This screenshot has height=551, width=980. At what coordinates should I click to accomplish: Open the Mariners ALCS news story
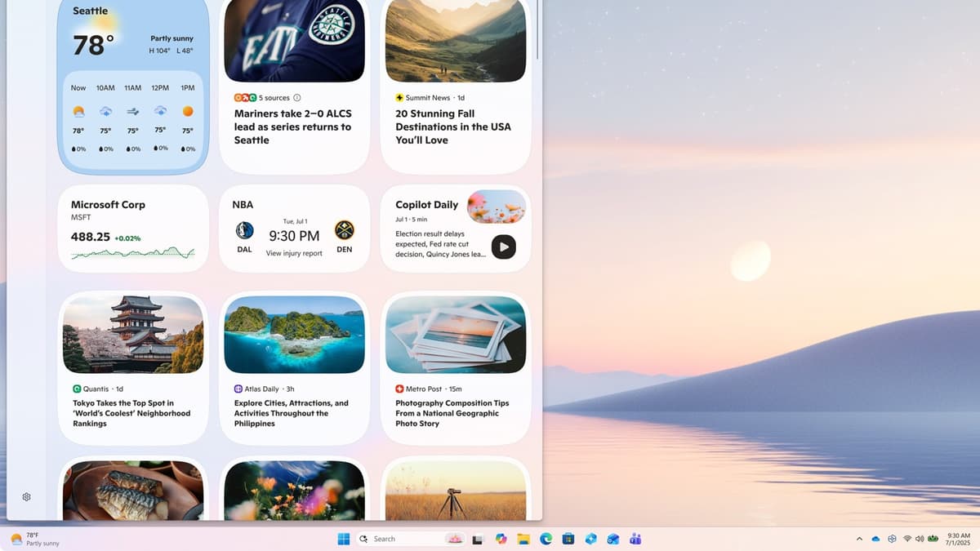294,127
